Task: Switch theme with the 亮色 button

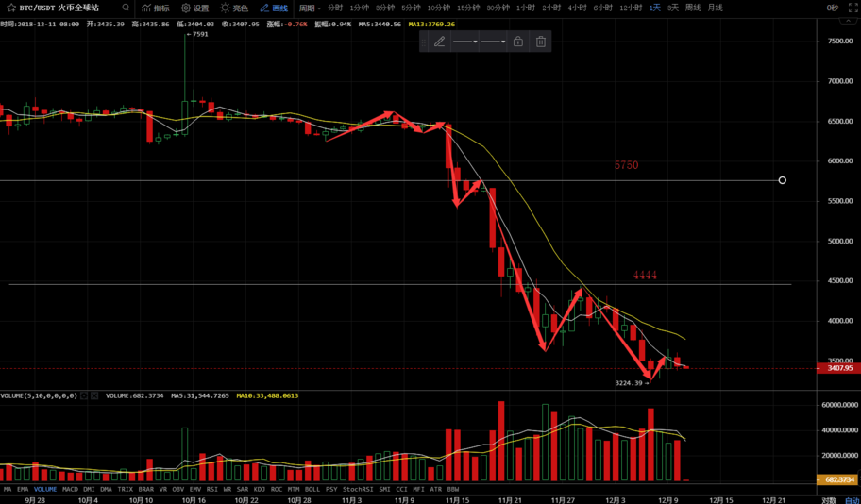Action: coord(234,8)
